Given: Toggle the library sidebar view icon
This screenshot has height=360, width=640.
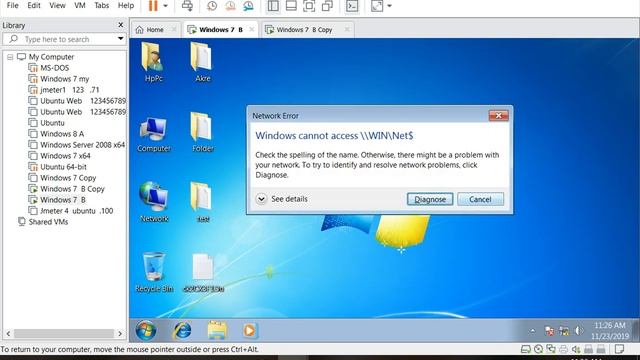Looking at the screenshot, I should [x=273, y=6].
